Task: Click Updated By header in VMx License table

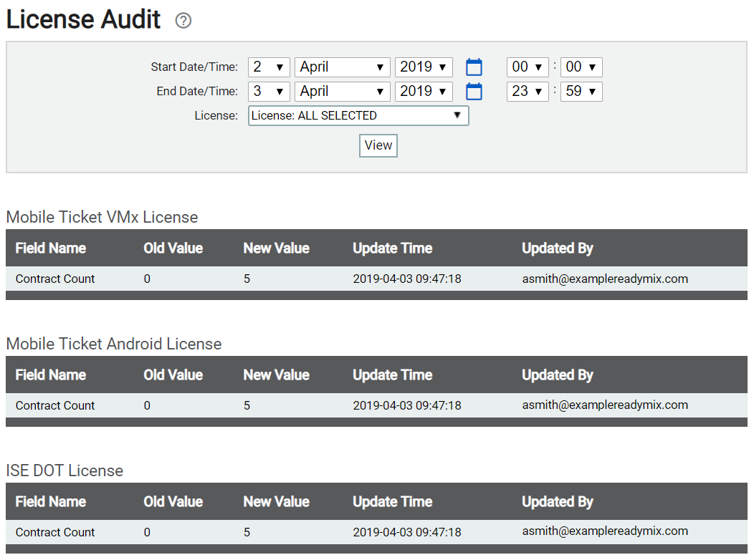Action: coord(558,248)
